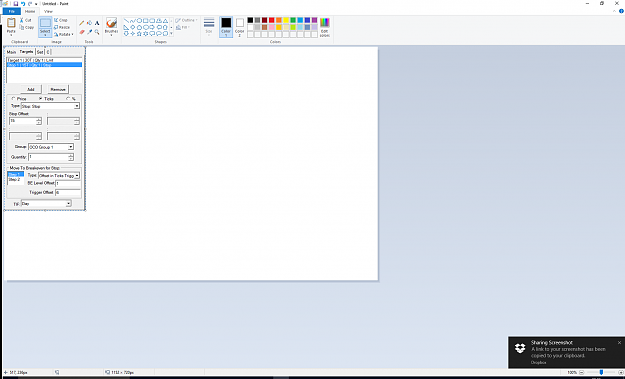The height and width of the screenshot is (379, 625).
Task: Open the OCO Group 1 dropdown
Action: tap(71, 147)
